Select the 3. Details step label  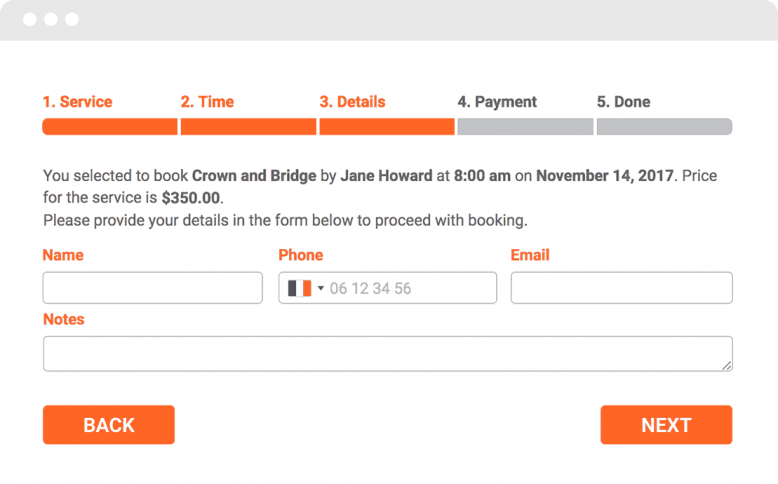tap(352, 102)
